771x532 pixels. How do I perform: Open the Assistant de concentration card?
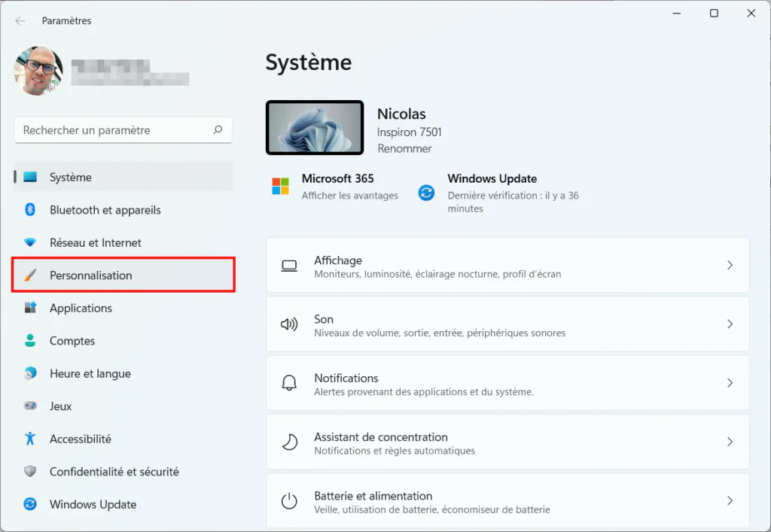pos(507,442)
